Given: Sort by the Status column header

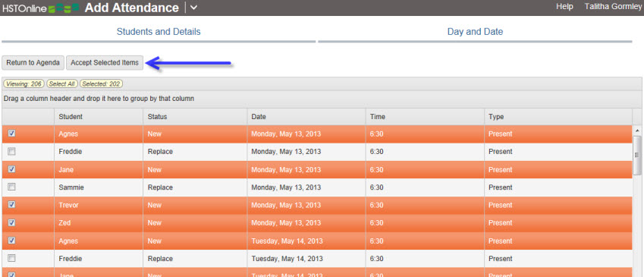Looking at the screenshot, I should (x=195, y=117).
